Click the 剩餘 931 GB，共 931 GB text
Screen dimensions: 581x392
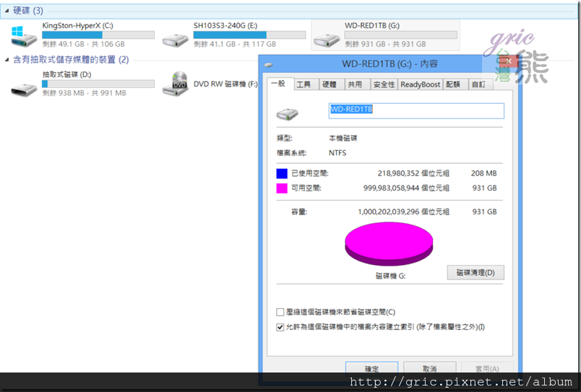click(x=385, y=44)
